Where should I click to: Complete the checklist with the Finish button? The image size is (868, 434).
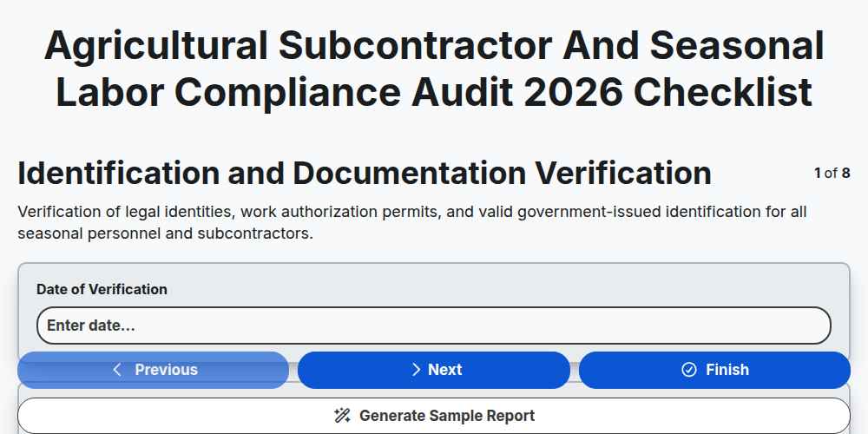714,370
